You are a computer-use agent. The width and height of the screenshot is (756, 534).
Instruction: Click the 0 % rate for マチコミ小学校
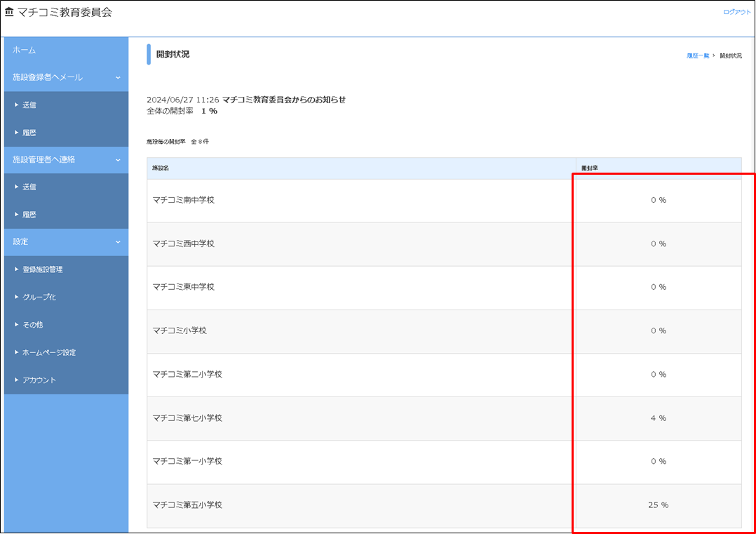coord(659,331)
